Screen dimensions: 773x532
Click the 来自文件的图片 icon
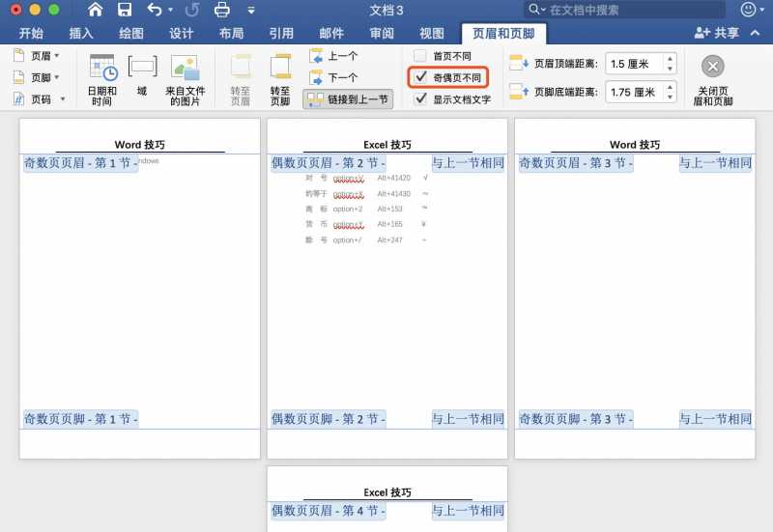[x=185, y=68]
